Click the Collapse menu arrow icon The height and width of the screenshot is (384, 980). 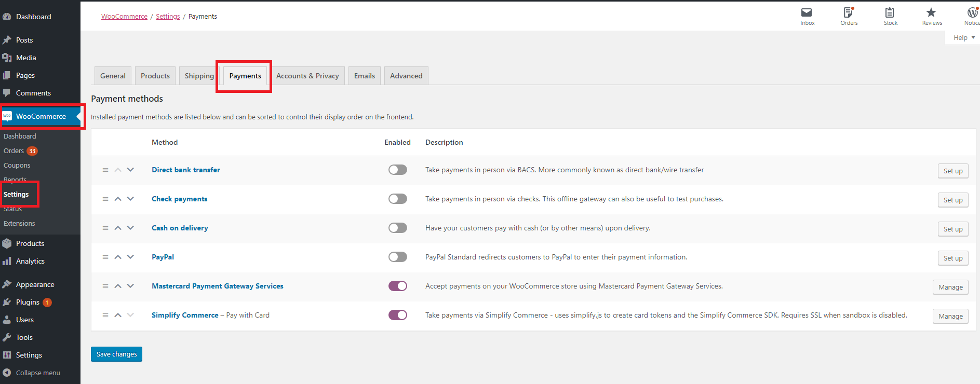tap(7, 373)
